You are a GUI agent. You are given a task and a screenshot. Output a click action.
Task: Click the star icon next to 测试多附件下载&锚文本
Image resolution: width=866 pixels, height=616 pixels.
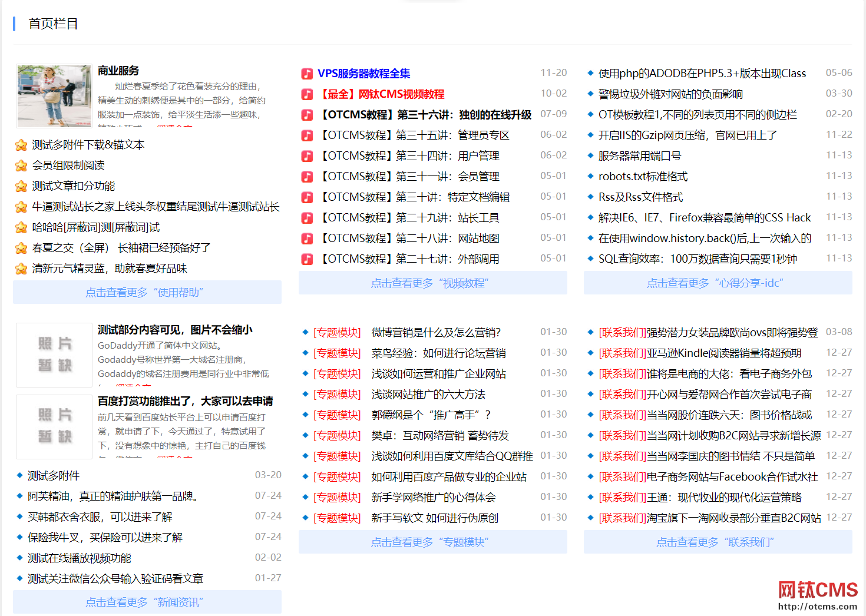pos(21,145)
